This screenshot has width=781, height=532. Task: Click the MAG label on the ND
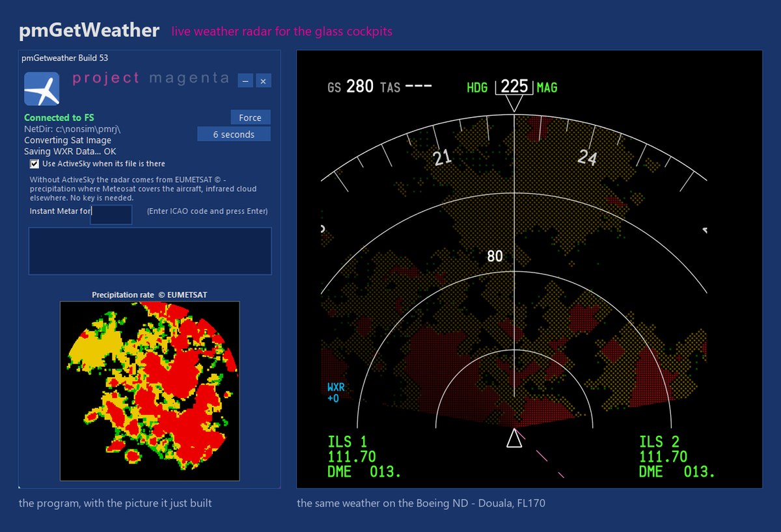547,87
